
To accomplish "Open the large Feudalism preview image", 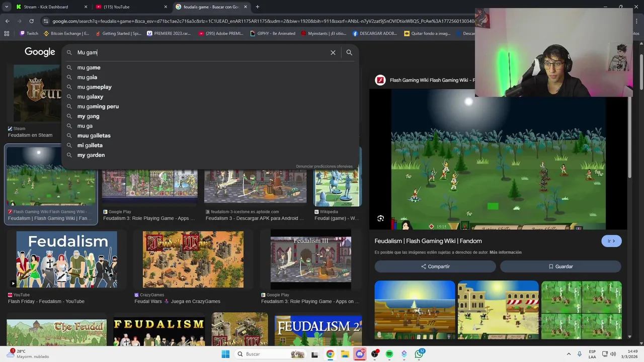I will [498, 159].
